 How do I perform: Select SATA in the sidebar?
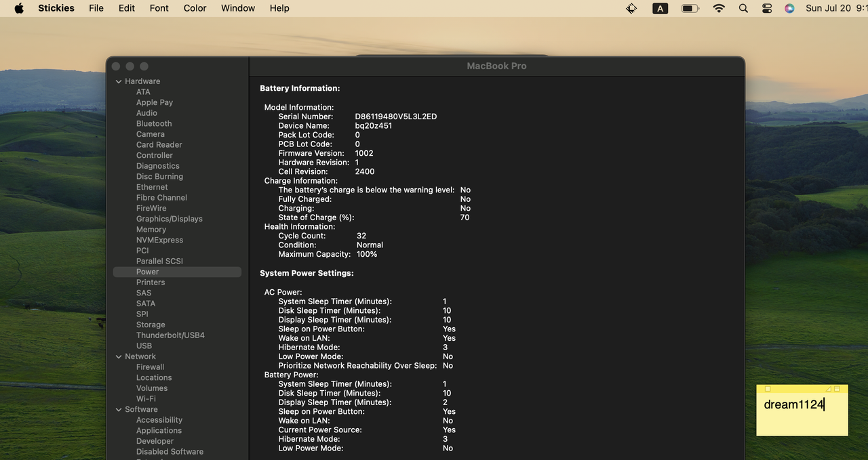pyautogui.click(x=146, y=304)
